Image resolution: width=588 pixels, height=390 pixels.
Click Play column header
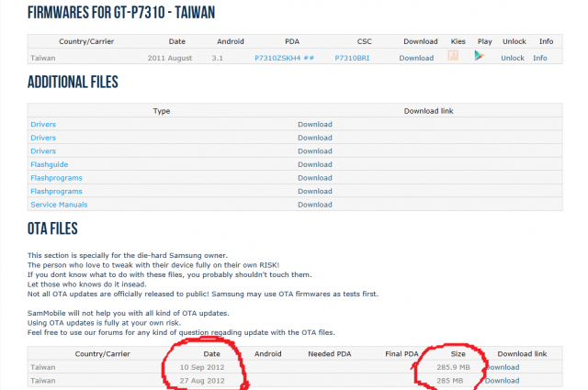pos(484,41)
